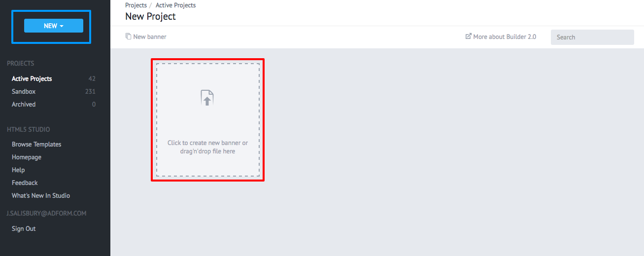The width and height of the screenshot is (644, 256).
Task: Click Active Projects breadcrumb link
Action: pyautogui.click(x=175, y=5)
